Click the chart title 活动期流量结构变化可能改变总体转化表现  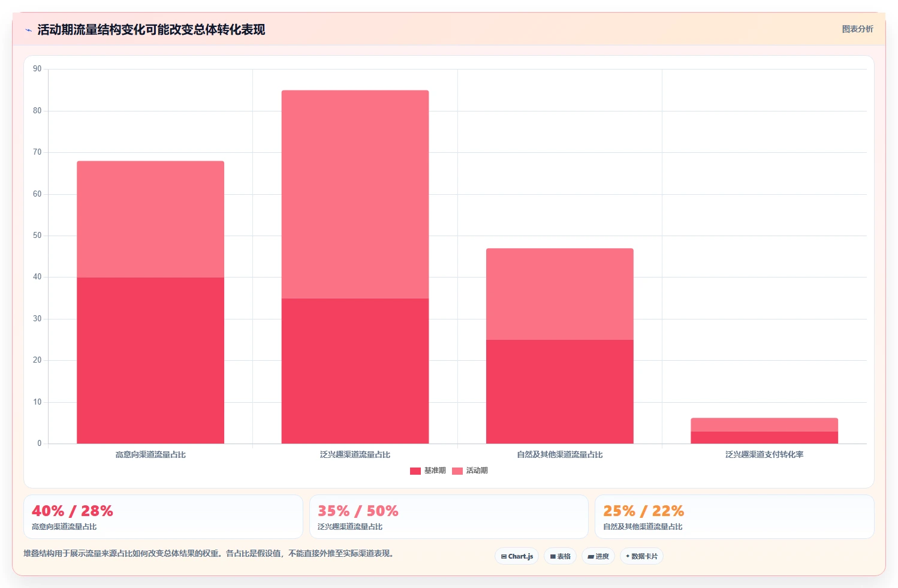[151, 29]
